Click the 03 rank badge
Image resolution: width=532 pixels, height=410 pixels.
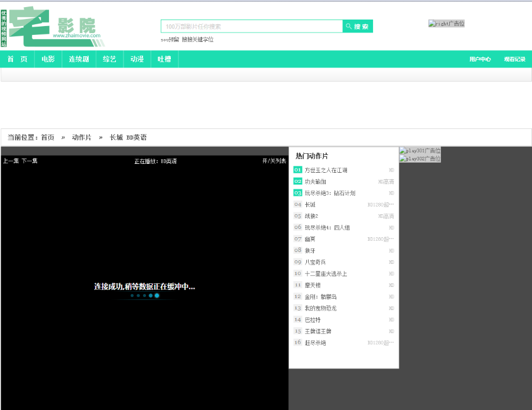[297, 193]
